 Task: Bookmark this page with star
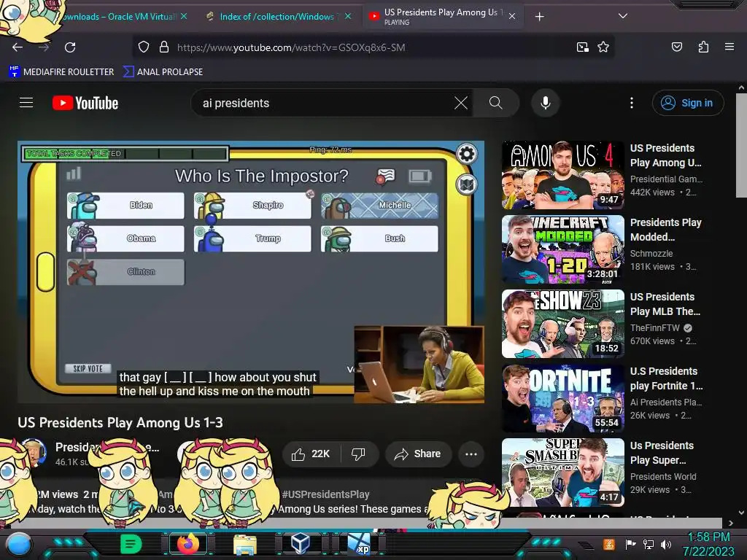tap(603, 47)
